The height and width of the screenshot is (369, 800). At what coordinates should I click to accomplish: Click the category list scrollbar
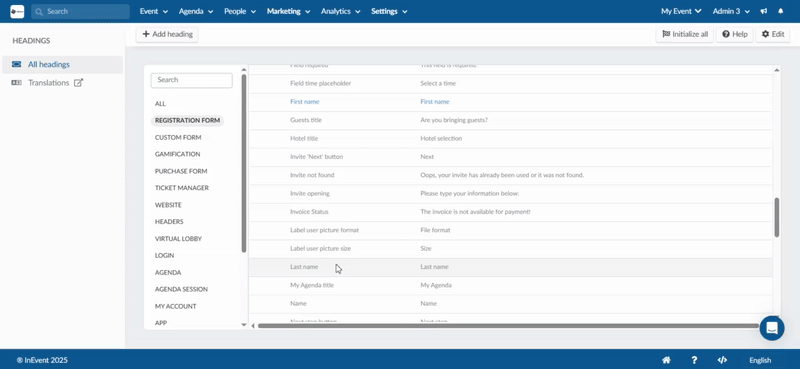tap(244, 163)
